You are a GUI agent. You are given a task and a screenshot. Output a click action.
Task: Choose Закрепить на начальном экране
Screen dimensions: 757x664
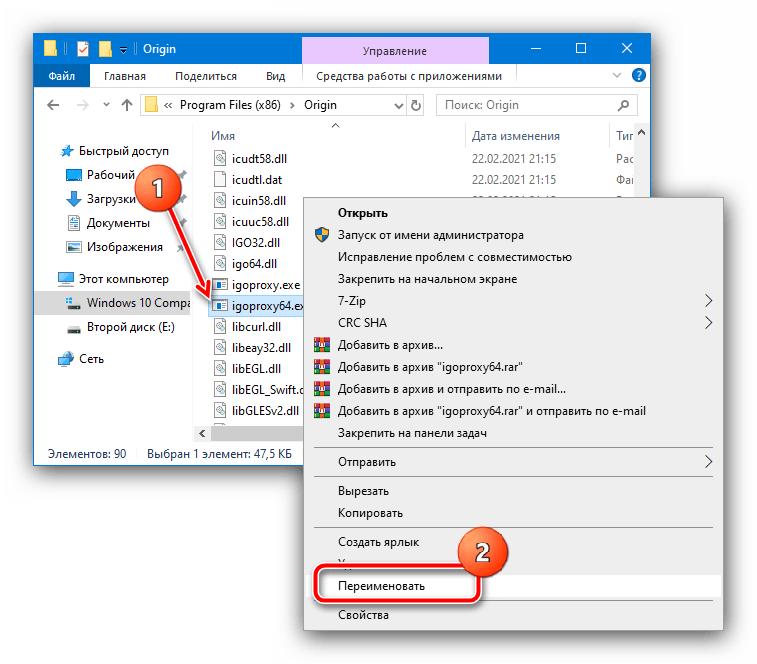(513, 279)
